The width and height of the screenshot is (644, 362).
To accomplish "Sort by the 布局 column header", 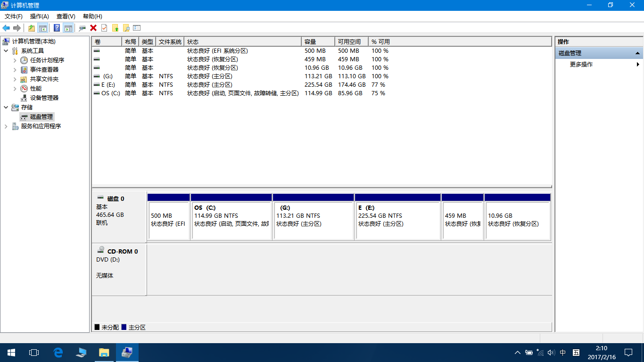I will [x=131, y=42].
